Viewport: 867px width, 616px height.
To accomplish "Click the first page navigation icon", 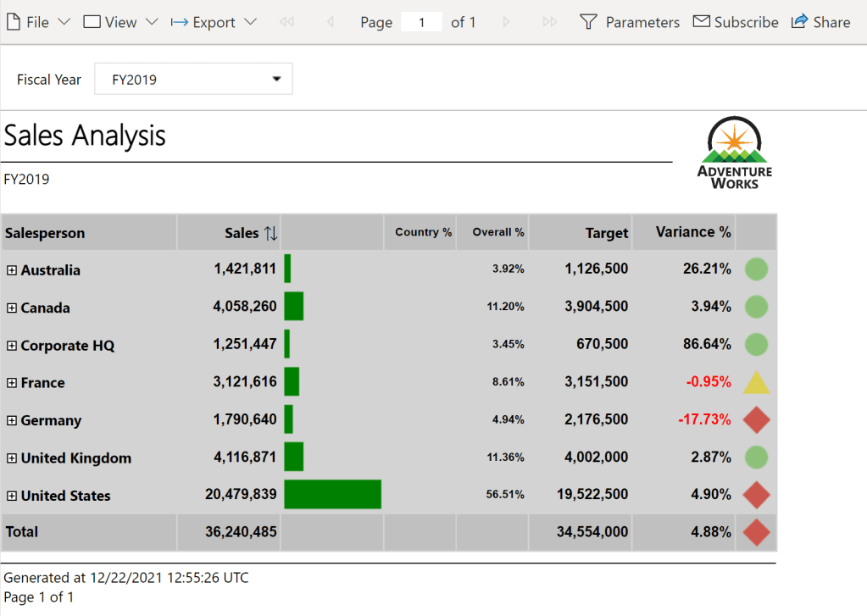I will [x=286, y=22].
